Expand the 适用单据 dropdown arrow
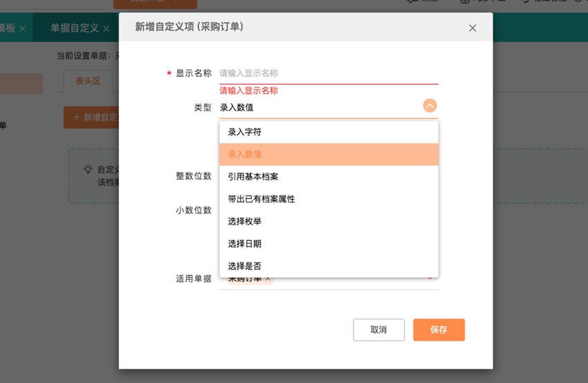 pos(430,278)
